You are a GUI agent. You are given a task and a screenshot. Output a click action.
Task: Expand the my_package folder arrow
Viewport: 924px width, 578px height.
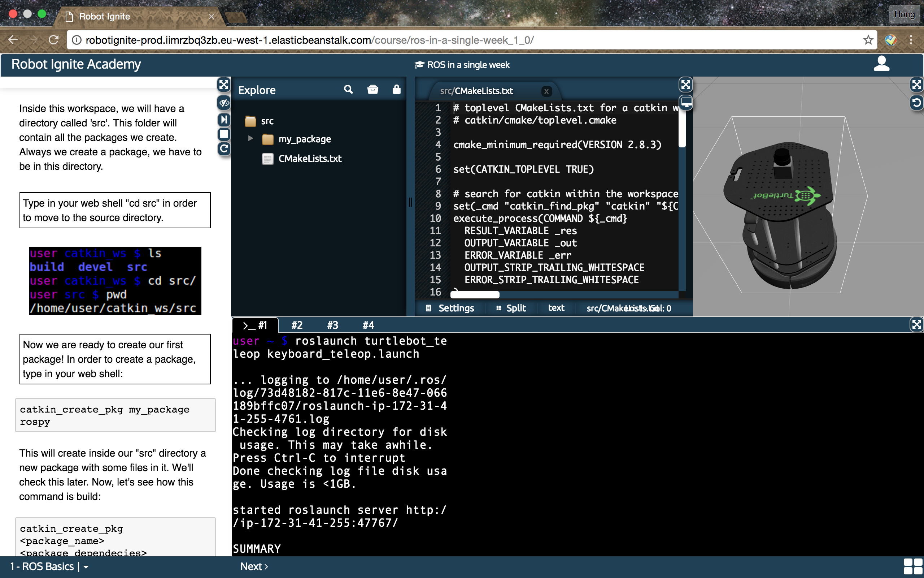pyautogui.click(x=250, y=138)
